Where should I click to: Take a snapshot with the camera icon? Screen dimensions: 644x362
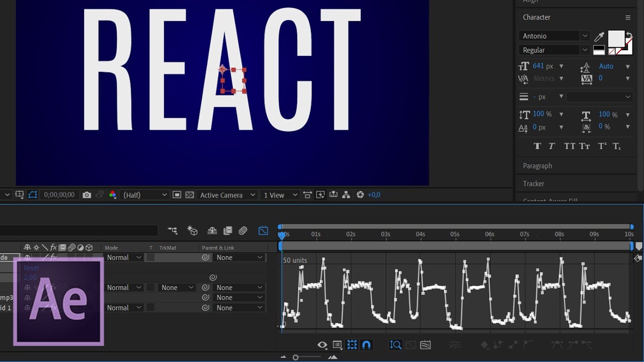(x=87, y=195)
